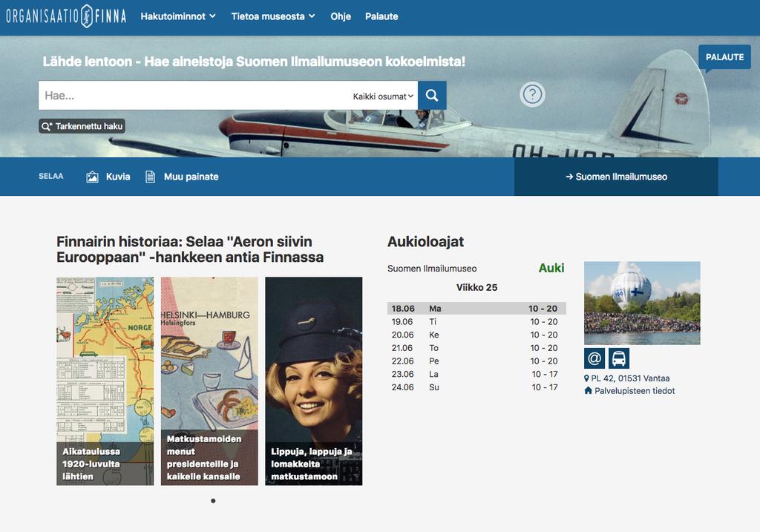Image resolution: width=760 pixels, height=532 pixels.
Task: Click the Kuvia image icon
Action: point(92,177)
